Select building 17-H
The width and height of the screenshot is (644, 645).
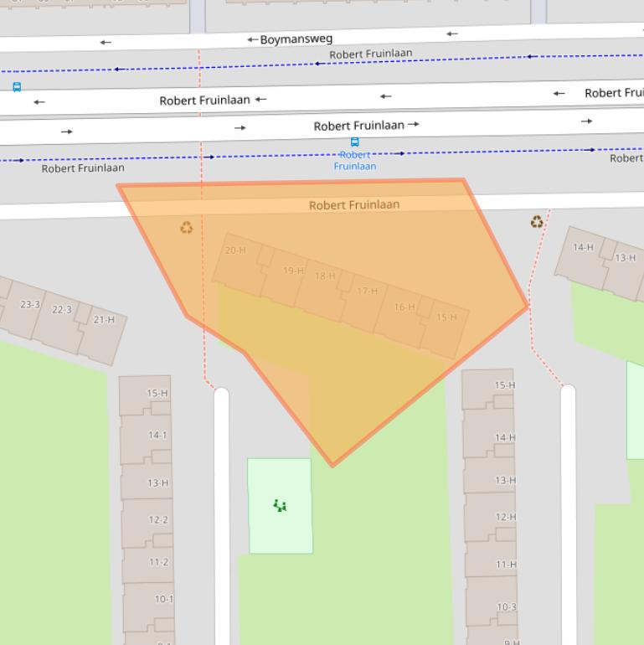[367, 292]
